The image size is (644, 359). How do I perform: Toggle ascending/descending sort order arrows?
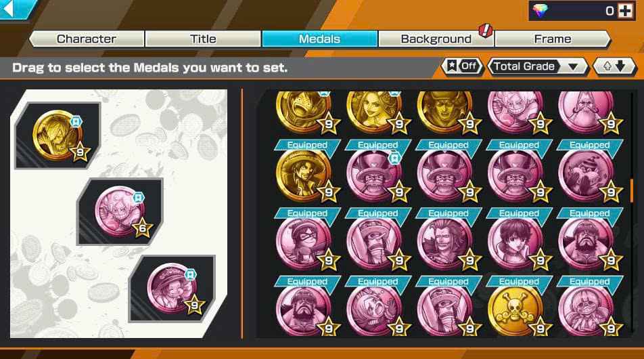(614, 66)
